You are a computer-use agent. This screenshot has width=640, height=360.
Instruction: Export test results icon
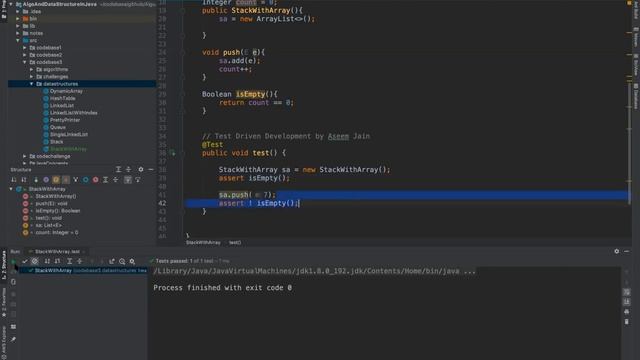click(112, 261)
